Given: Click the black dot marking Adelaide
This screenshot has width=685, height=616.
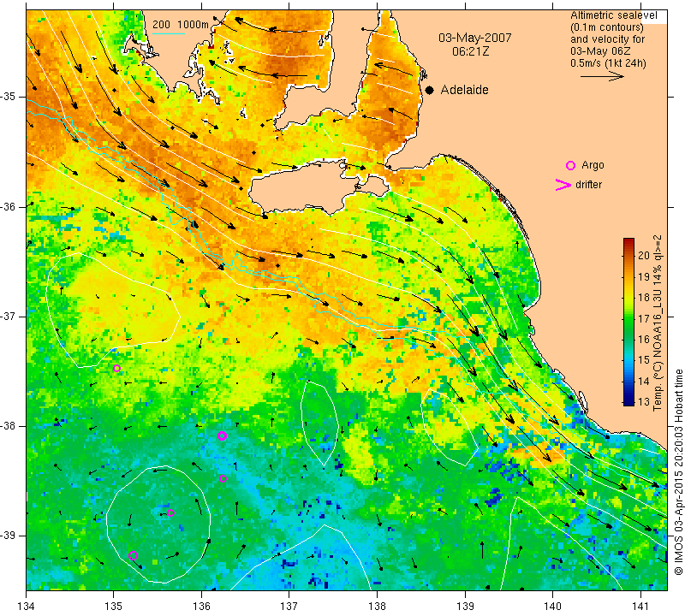Looking at the screenshot, I should (430, 90).
